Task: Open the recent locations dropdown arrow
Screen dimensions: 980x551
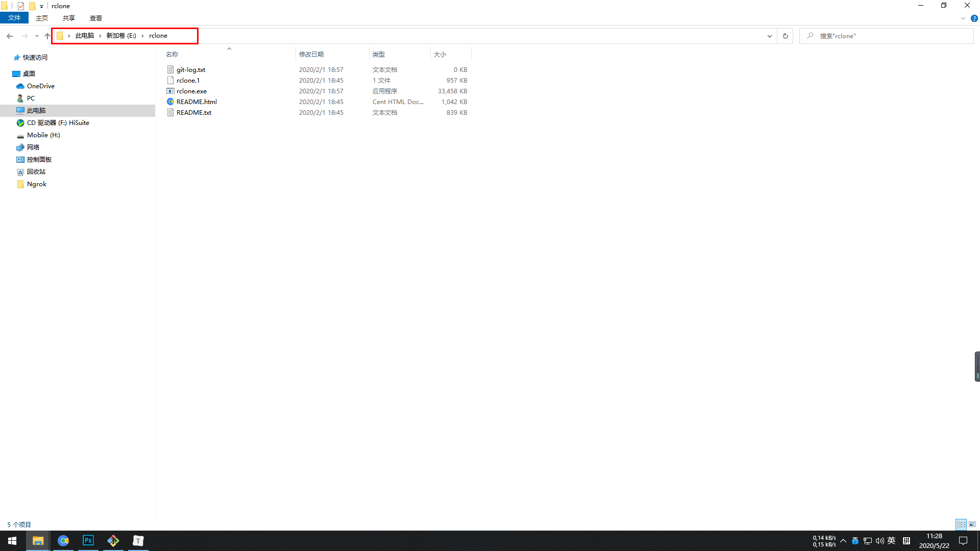Action: point(37,36)
